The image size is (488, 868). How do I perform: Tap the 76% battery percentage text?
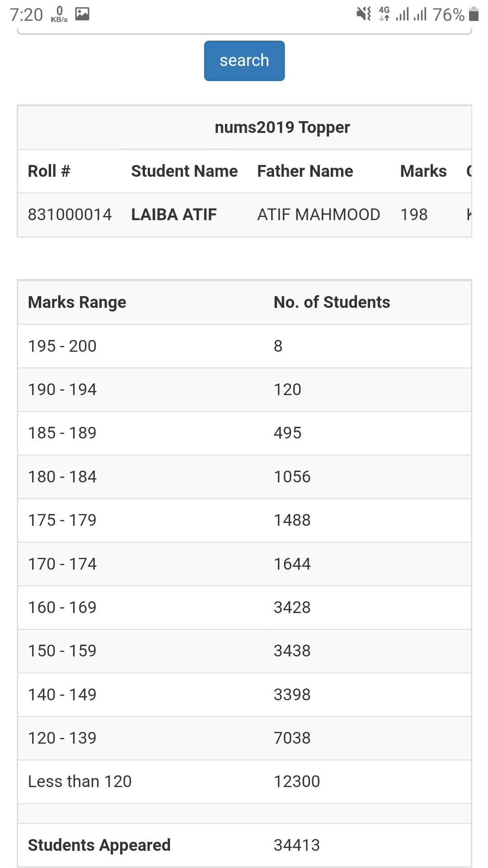[x=448, y=14]
